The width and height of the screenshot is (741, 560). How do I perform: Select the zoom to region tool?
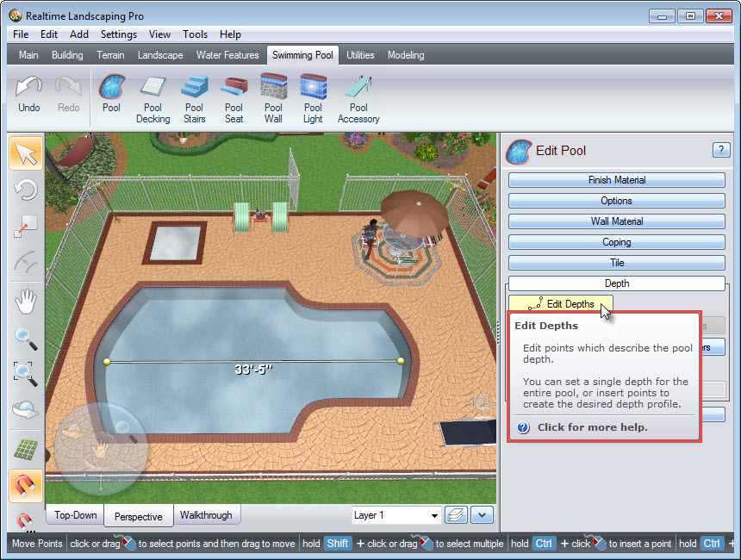click(x=26, y=373)
